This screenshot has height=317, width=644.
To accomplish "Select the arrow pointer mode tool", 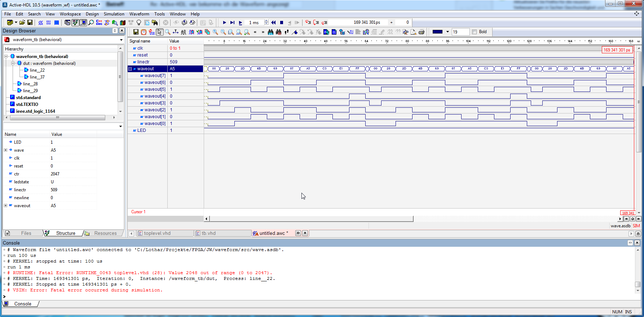I will (x=160, y=32).
